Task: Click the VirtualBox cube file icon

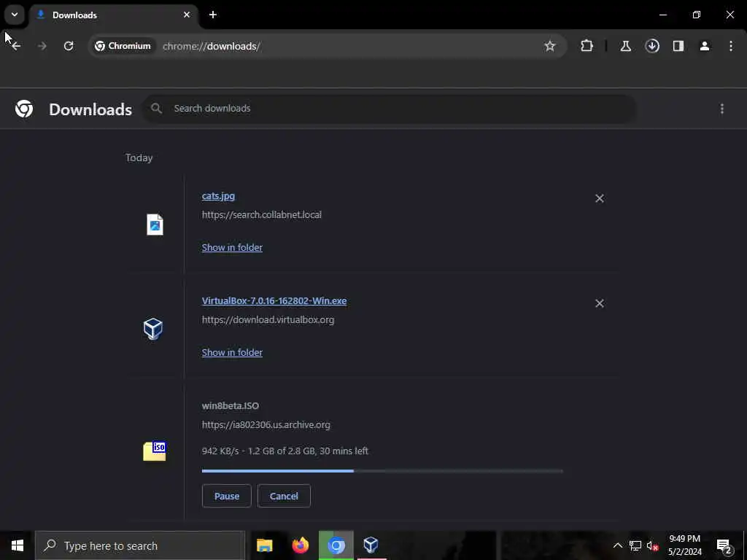Action: 153,329
